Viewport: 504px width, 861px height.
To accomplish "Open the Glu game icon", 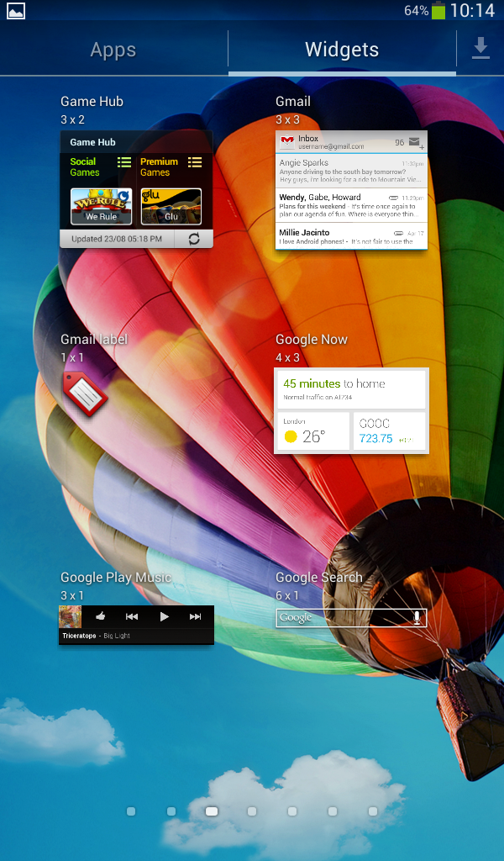I will (x=171, y=206).
